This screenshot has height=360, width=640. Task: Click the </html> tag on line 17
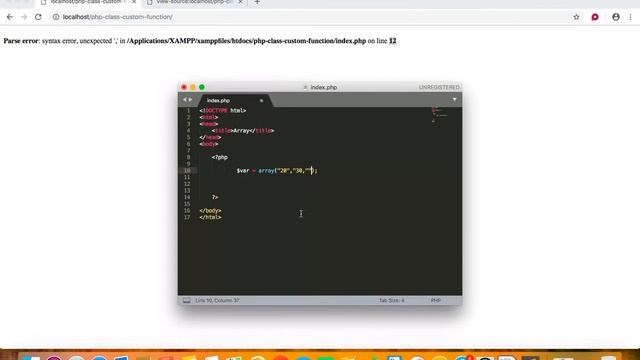210,217
